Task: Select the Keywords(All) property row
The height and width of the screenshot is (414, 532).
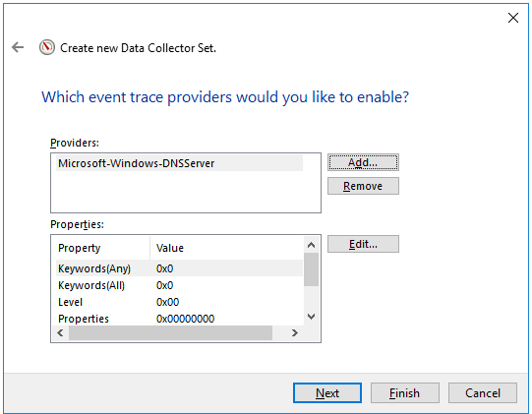Action: click(x=179, y=285)
